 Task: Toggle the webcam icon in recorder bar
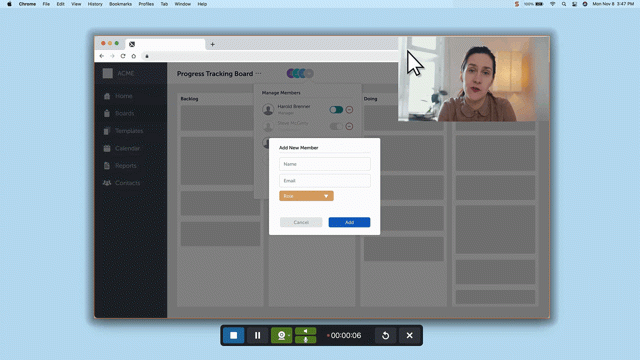pyautogui.click(x=281, y=336)
